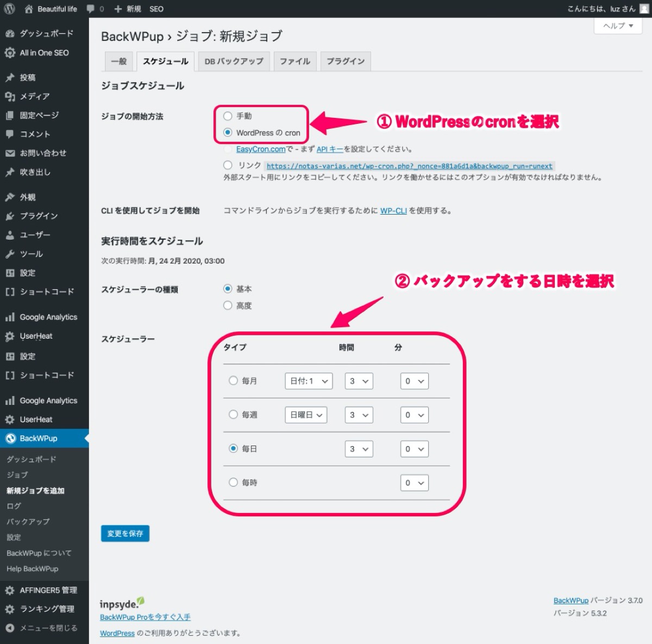Open 日付:1 day dropdown

[309, 381]
